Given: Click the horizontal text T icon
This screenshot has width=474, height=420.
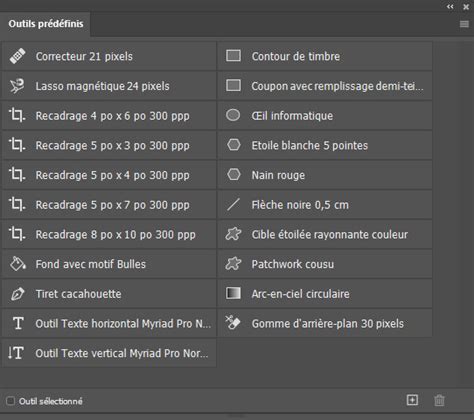Looking at the screenshot, I should (18, 323).
